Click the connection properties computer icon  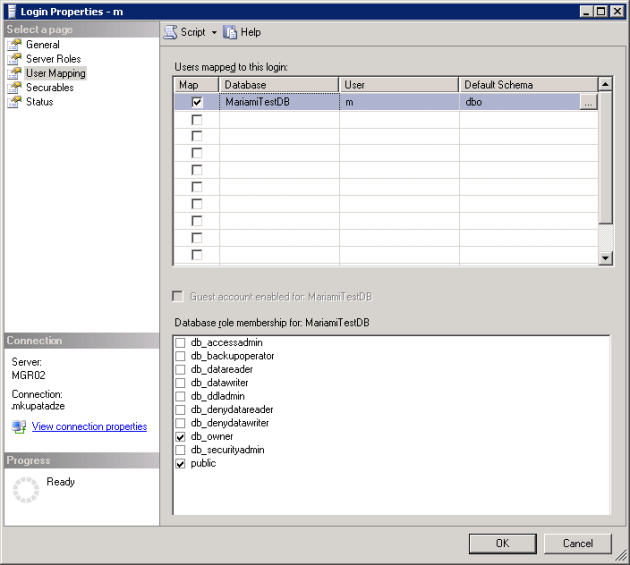pyautogui.click(x=19, y=427)
